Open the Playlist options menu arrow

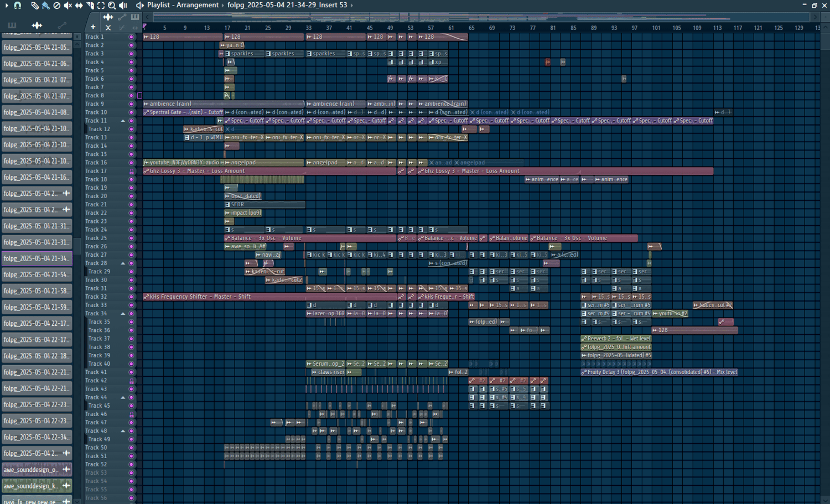pyautogui.click(x=7, y=5)
